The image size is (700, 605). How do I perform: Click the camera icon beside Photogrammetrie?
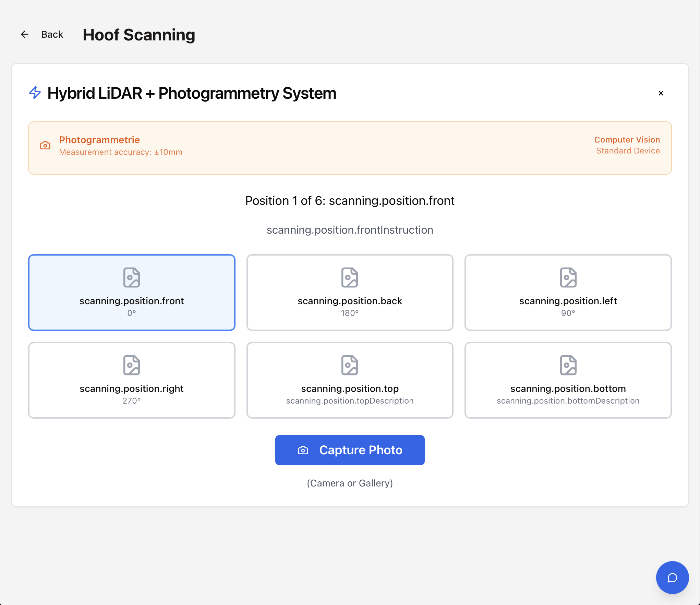coord(45,146)
